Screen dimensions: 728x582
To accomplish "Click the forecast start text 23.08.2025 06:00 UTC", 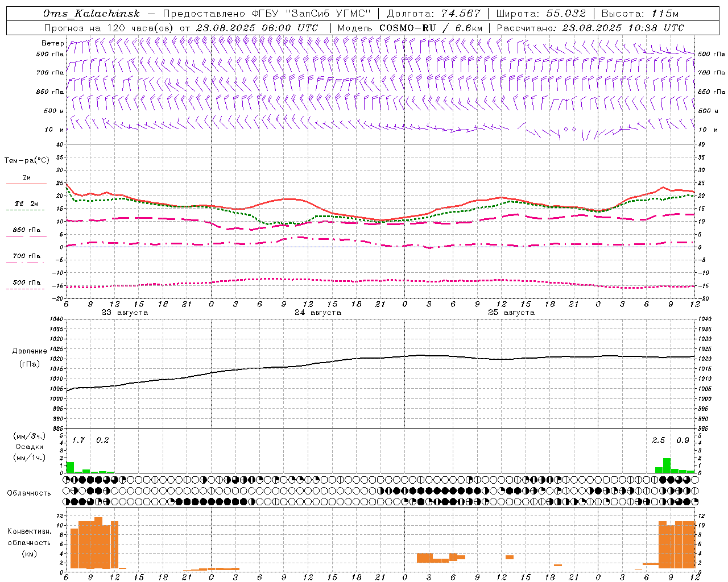I will click(257, 28).
